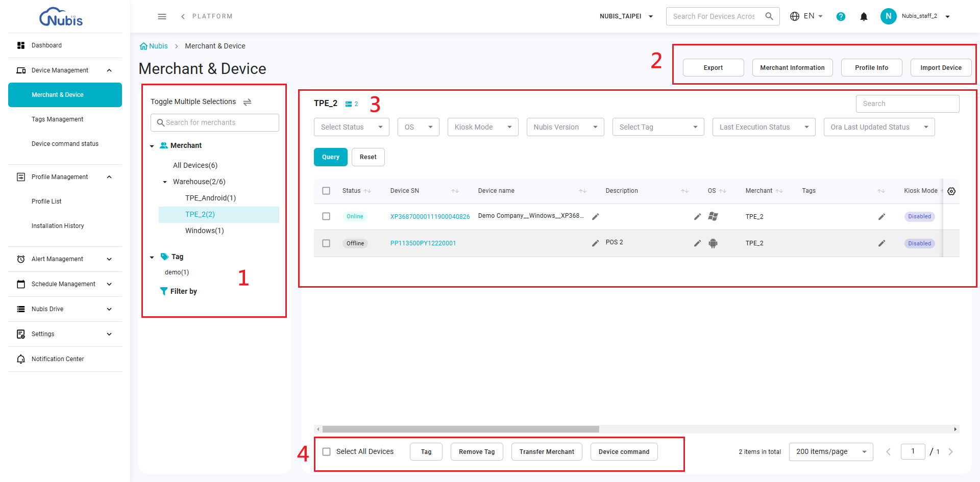Open the 200 items/page dropdown

pyautogui.click(x=831, y=452)
